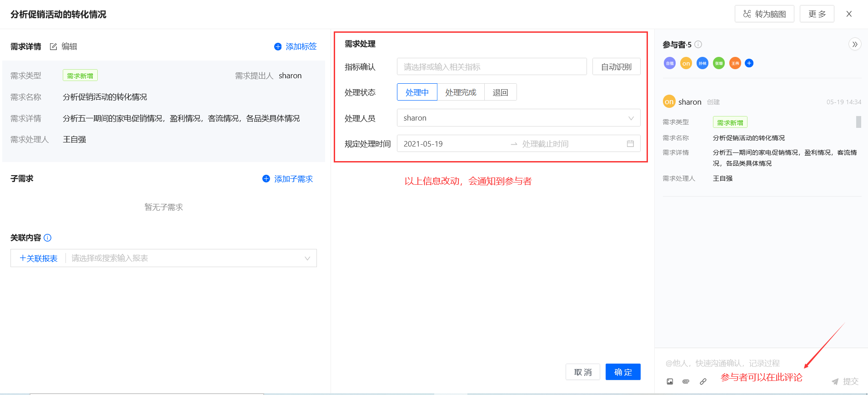Attach a file with the paperclip icon
868x395 pixels.
point(686,381)
